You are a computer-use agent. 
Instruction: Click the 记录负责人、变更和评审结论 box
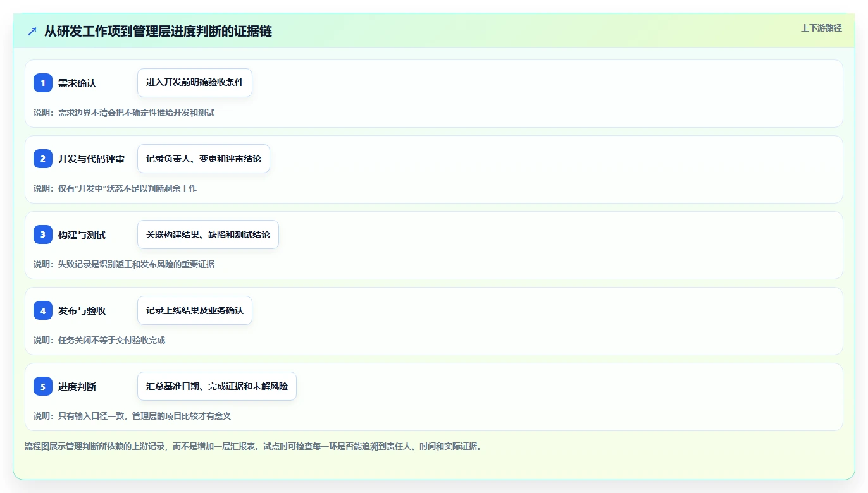(x=204, y=159)
